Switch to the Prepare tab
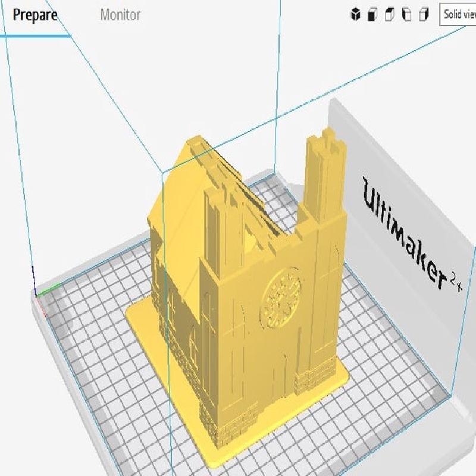Screen dimensions: 476x476 point(35,15)
